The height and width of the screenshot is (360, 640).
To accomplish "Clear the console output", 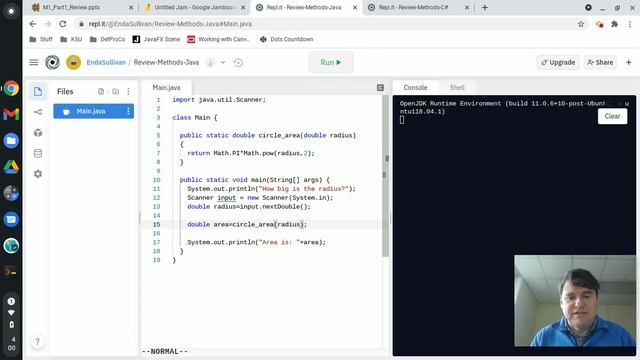I will [612, 116].
